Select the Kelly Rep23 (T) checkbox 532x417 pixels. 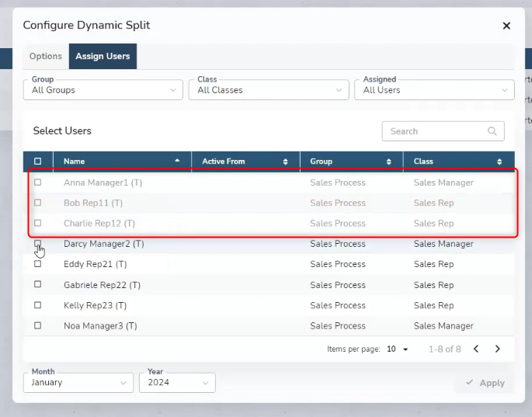click(37, 305)
